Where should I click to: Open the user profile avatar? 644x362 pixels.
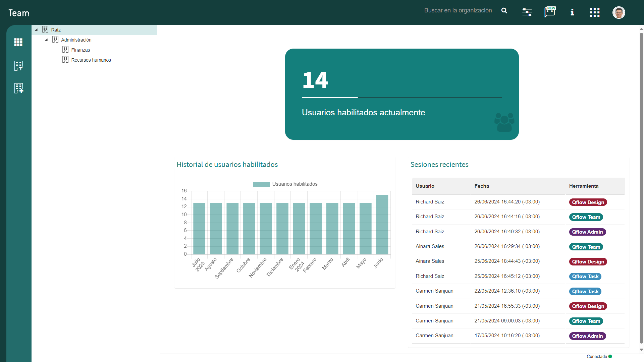point(619,13)
